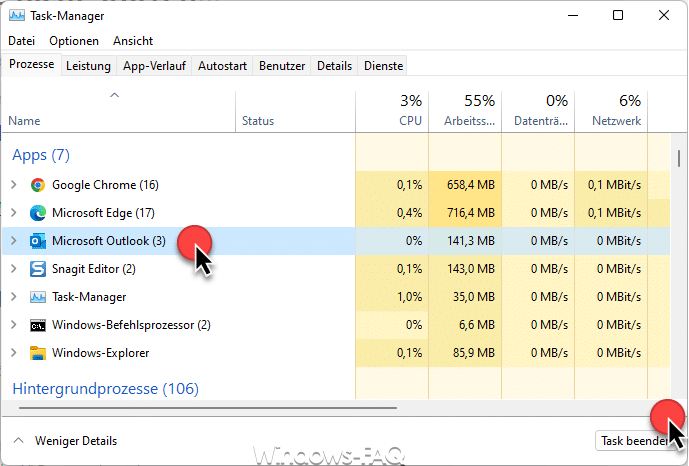
Task: Select the Prozesse tab
Action: coord(32,64)
